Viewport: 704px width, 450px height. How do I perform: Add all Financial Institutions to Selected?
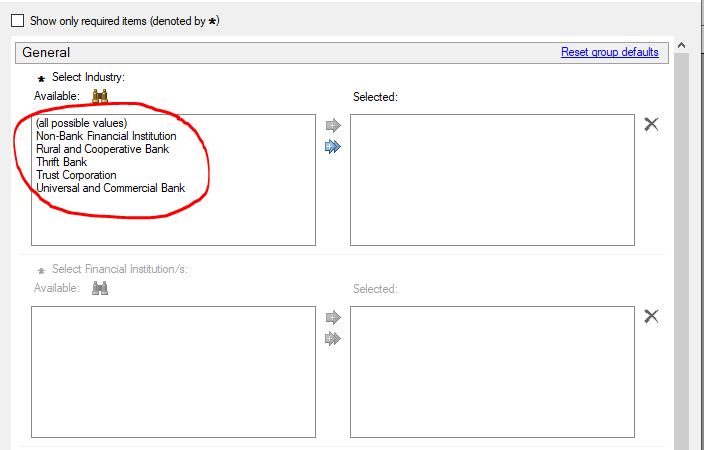(x=333, y=338)
